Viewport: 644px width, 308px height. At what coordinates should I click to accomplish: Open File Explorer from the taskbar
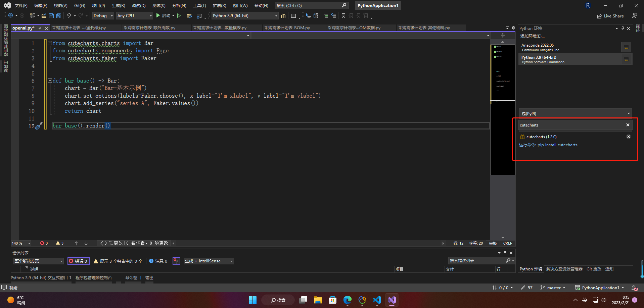(x=318, y=300)
